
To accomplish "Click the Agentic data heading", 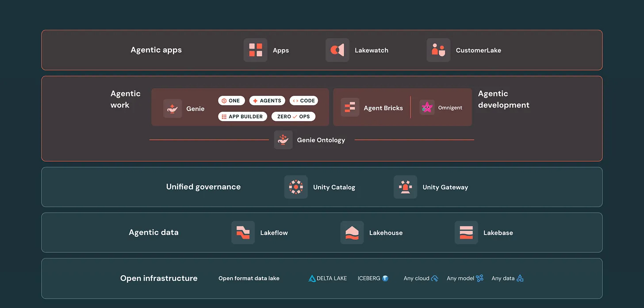I will 153,232.
